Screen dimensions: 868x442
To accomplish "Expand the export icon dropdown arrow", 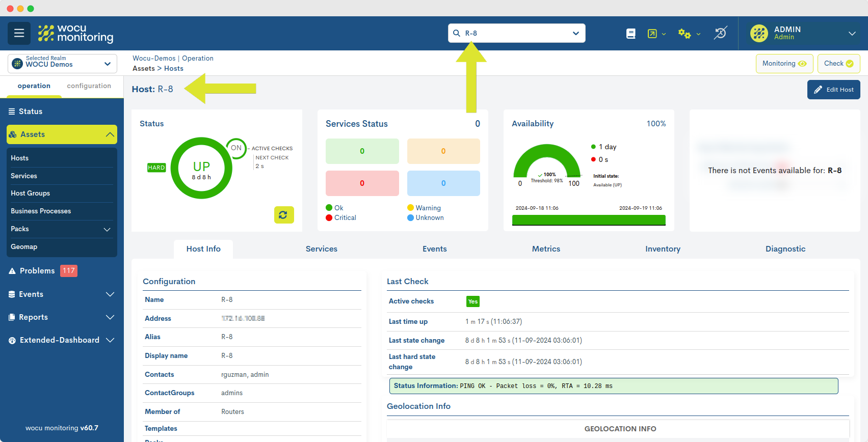I will pos(664,34).
